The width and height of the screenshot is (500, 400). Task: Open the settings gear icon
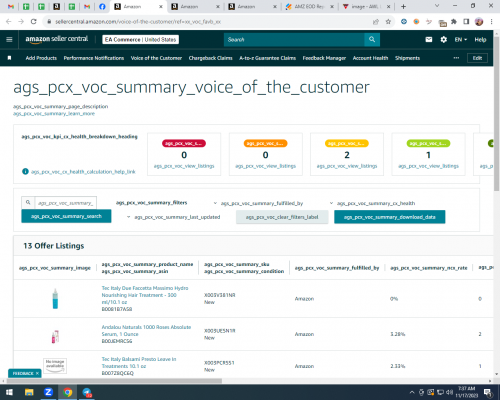(444, 40)
